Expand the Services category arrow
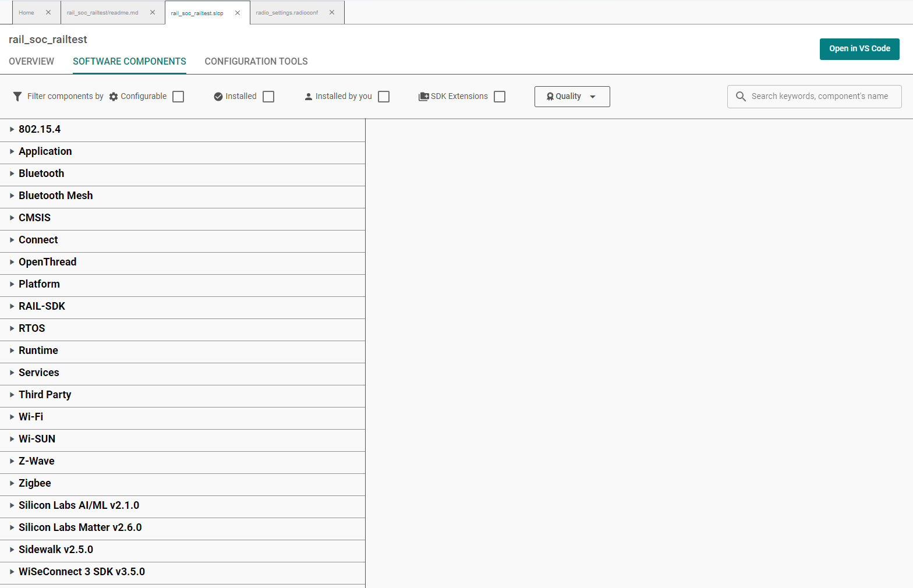The image size is (913, 588). coord(12,373)
